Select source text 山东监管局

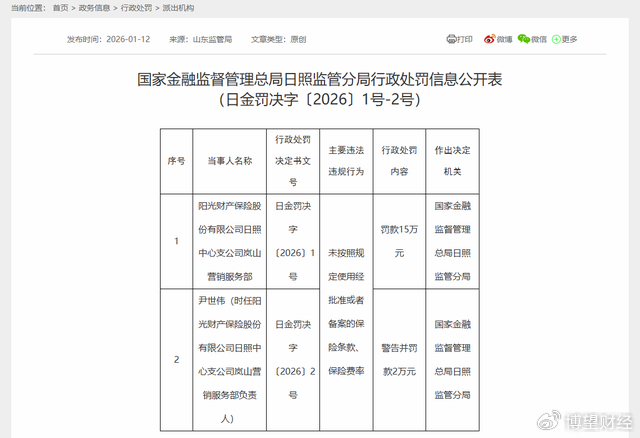(x=212, y=39)
